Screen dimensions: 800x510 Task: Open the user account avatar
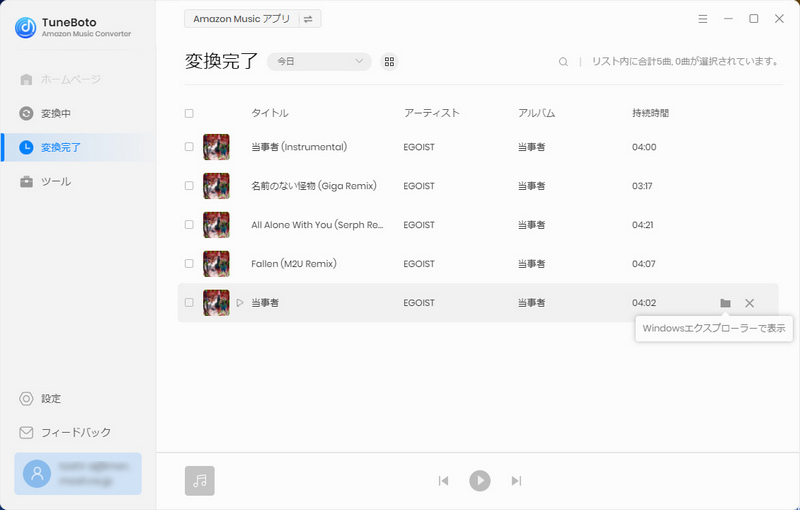(37, 474)
